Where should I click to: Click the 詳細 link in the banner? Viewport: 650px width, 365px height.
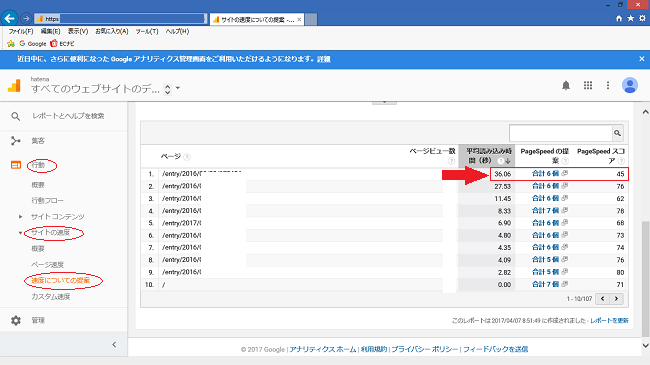(324, 59)
